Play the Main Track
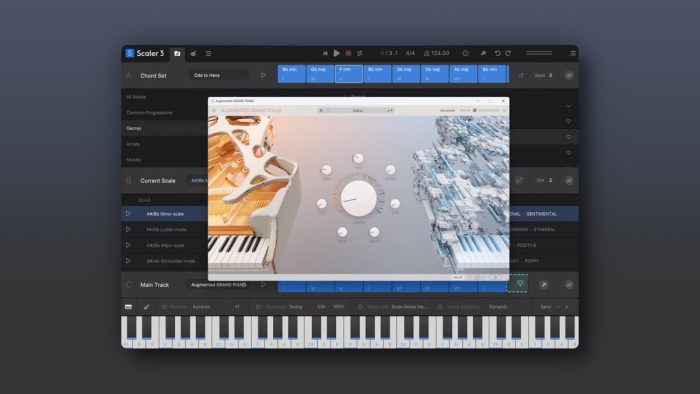The image size is (700, 394). pyautogui.click(x=263, y=285)
